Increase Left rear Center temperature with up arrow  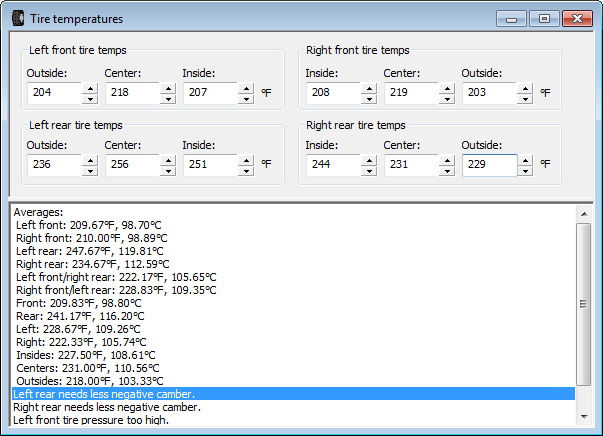pos(168,160)
